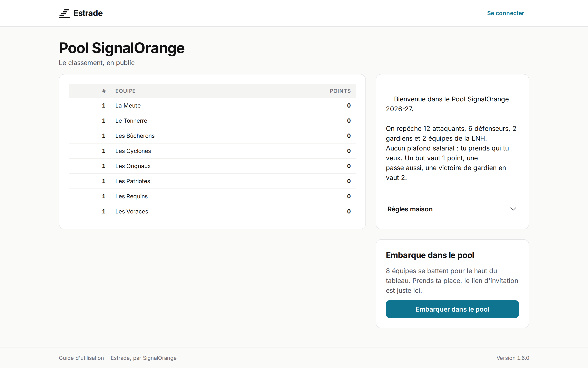Screen dimensions: 588x368
Task: Open the Guide d'utilisation link
Action: (81, 358)
